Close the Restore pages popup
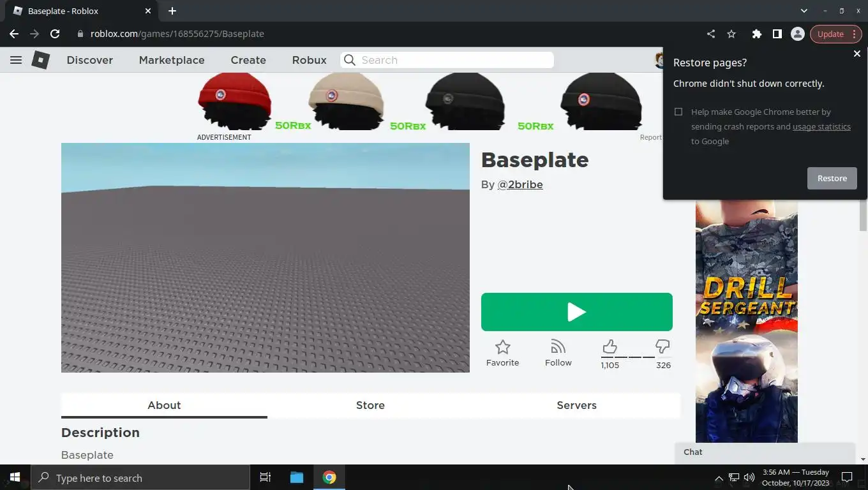Screen dimensions: 868x490 coord(857,54)
